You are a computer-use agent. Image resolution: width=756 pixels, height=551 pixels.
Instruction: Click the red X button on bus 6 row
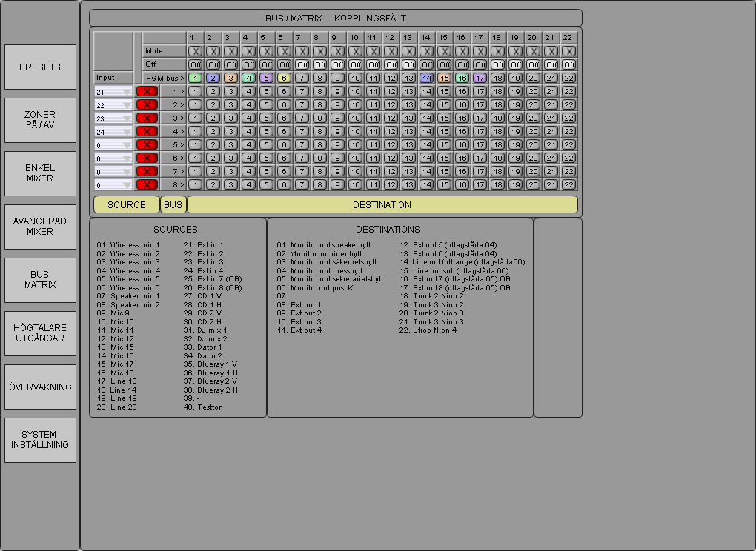pos(147,158)
